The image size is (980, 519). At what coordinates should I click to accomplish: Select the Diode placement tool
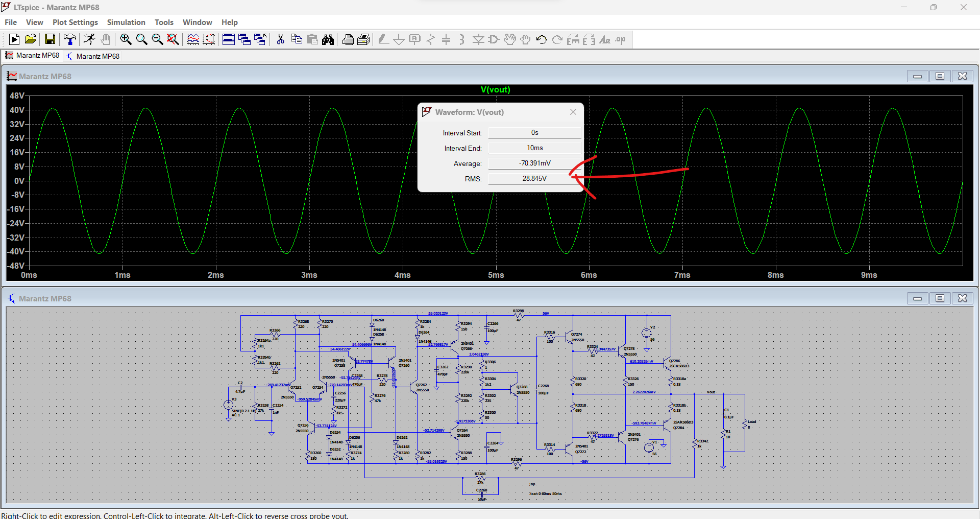(478, 39)
